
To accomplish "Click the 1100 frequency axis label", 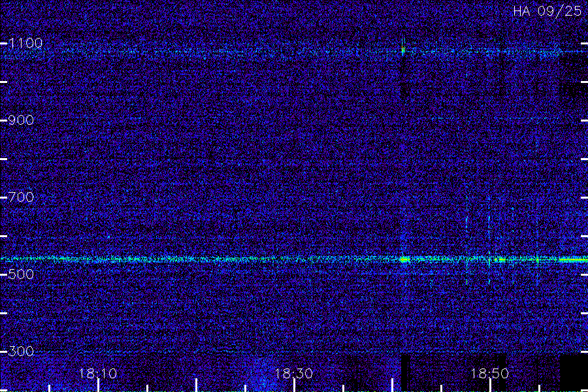I will [x=25, y=44].
